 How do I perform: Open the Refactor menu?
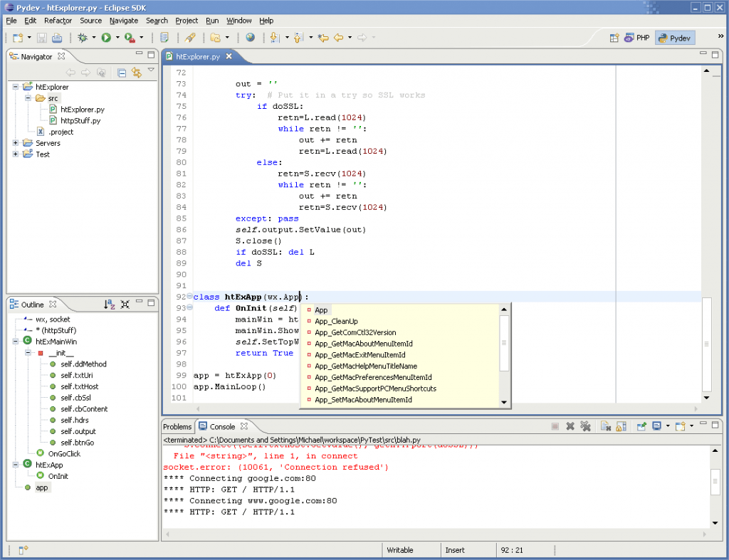(x=58, y=21)
